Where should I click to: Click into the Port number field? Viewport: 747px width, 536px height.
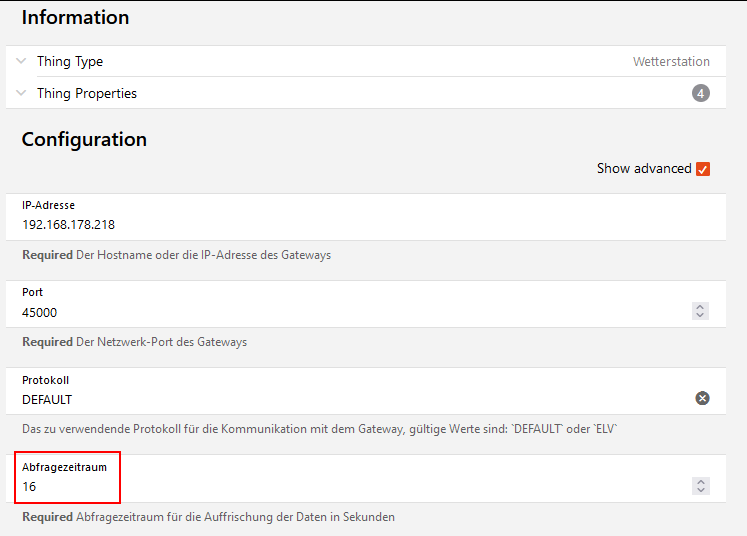300,312
